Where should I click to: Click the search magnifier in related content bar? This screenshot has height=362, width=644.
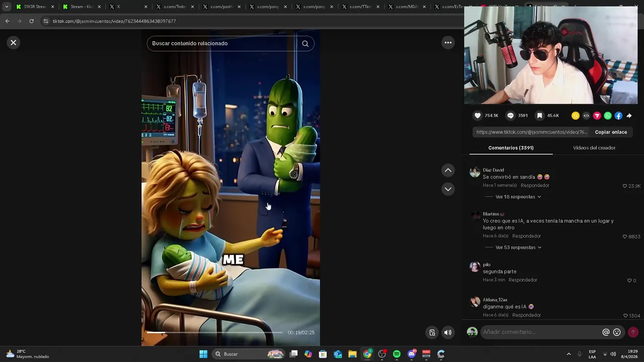305,44
